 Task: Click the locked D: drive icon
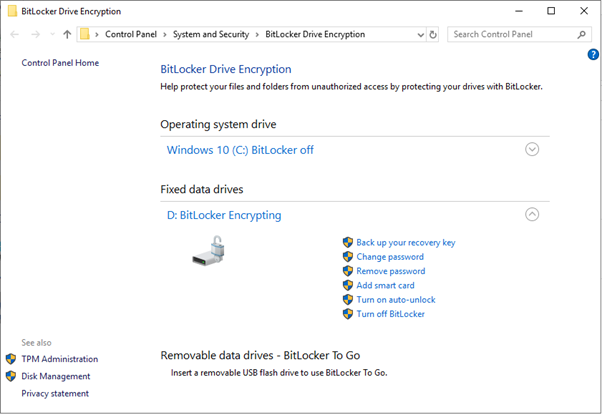coord(208,250)
